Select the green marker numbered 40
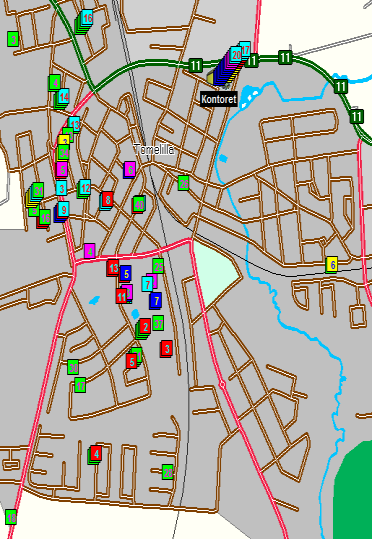The height and width of the screenshot is (541, 372). click(x=139, y=204)
